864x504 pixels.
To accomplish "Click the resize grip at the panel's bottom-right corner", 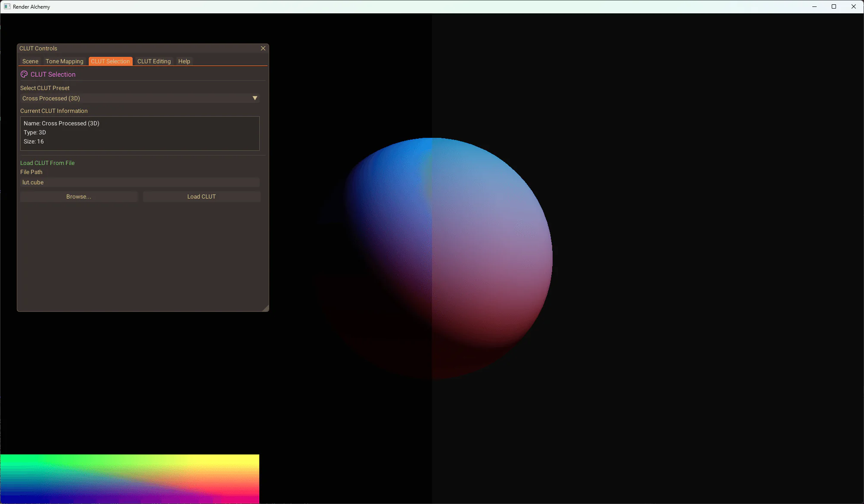I will point(265,308).
